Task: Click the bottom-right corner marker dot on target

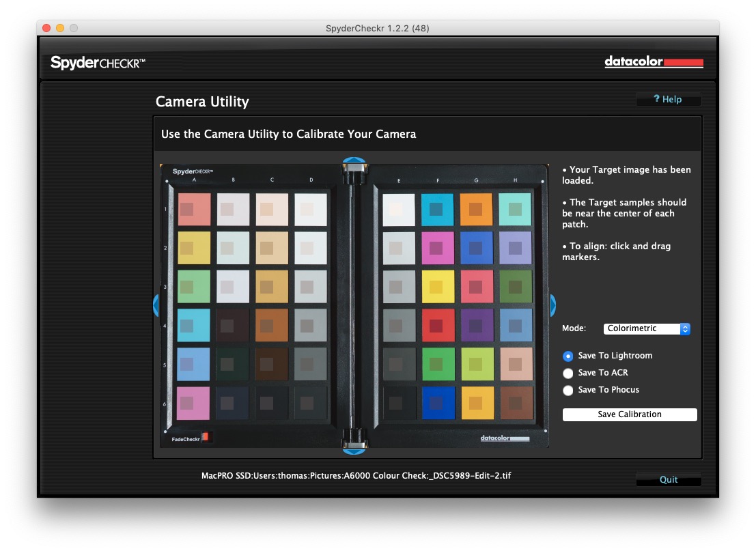Action: point(545,431)
